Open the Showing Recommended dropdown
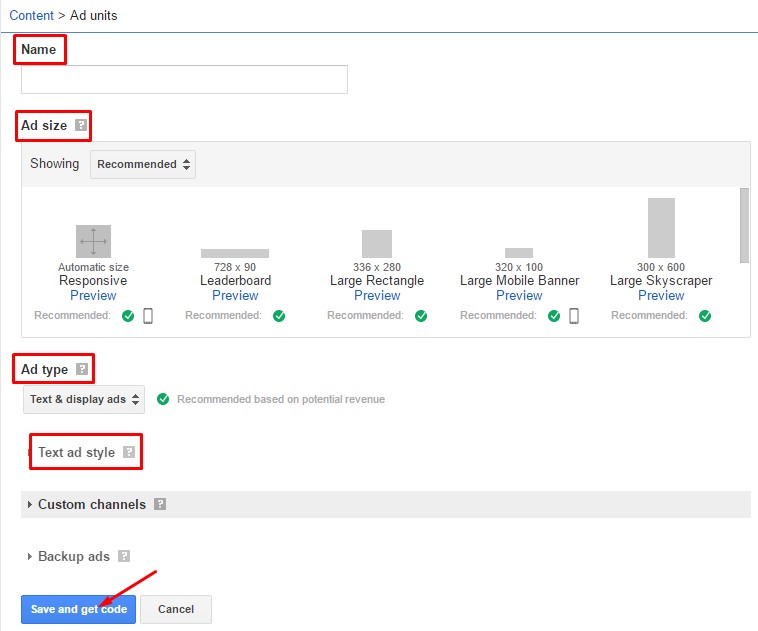The image size is (758, 631). click(x=143, y=164)
